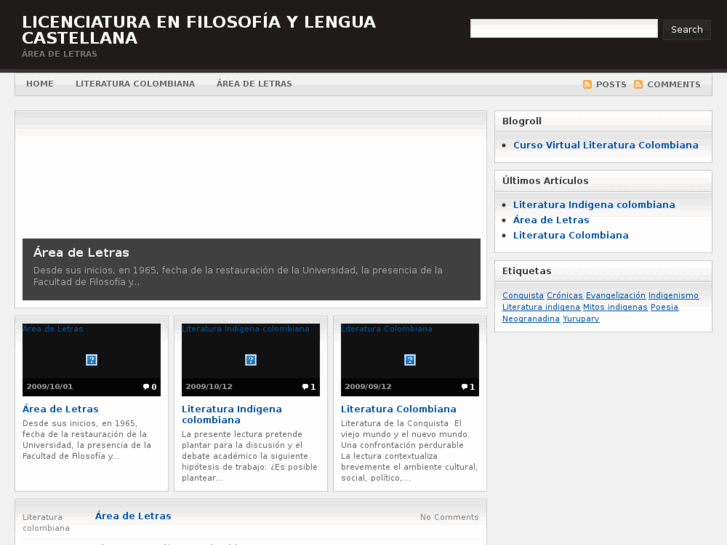Open the Área de Letras card title link
Image resolution: width=727 pixels, height=545 pixels.
(x=60, y=409)
